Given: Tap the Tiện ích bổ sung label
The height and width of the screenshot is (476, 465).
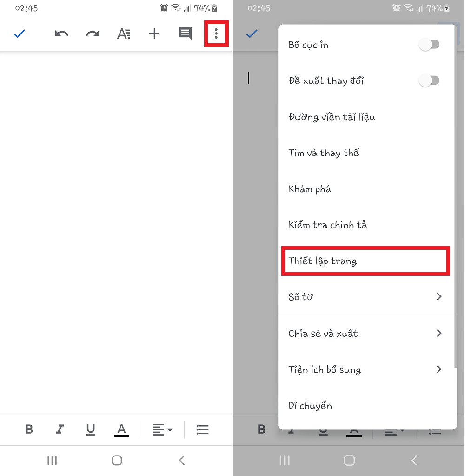Looking at the screenshot, I should [x=325, y=369].
